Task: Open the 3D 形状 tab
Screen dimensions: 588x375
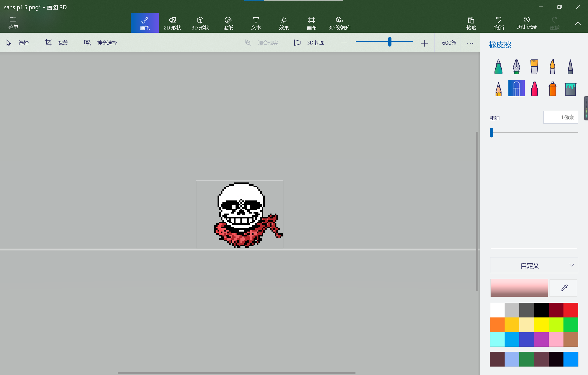Action: (200, 23)
